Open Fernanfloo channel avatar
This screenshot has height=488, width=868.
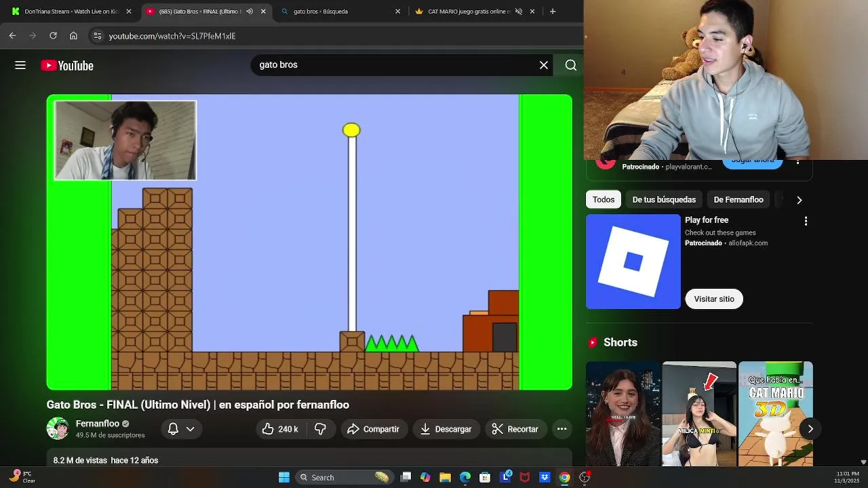pyautogui.click(x=58, y=428)
